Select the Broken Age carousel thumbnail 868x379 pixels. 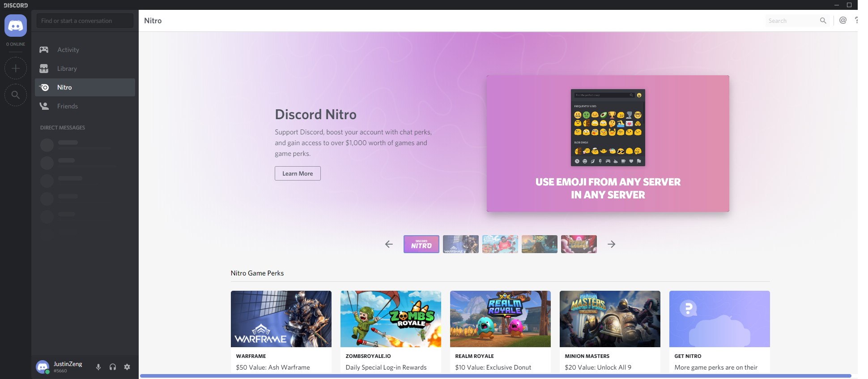click(x=540, y=244)
